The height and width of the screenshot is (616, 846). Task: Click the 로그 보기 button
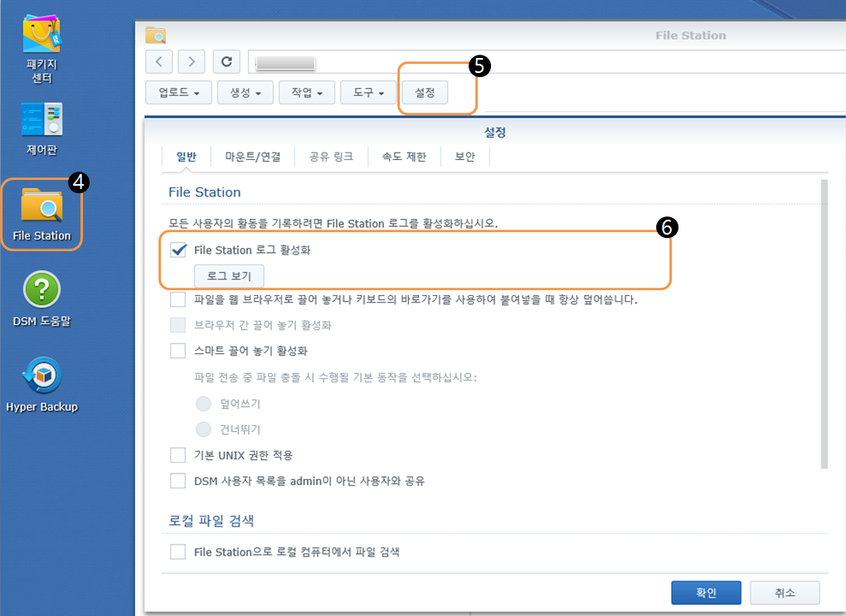pyautogui.click(x=229, y=276)
